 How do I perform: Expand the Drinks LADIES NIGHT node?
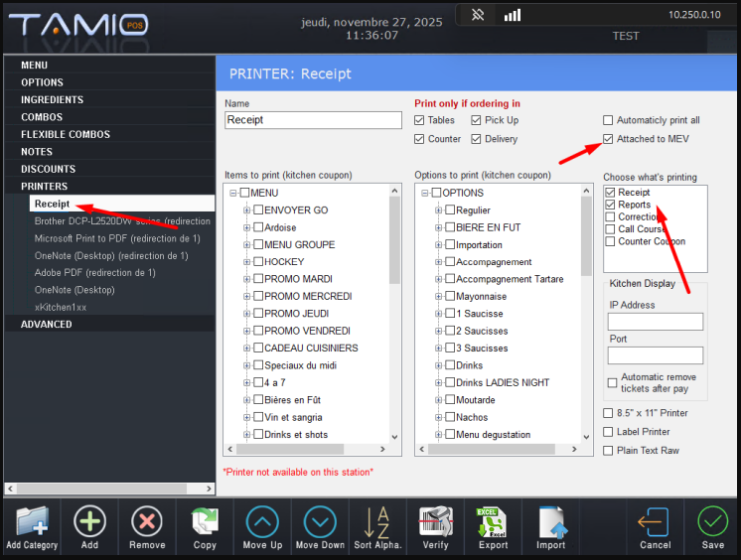[439, 383]
